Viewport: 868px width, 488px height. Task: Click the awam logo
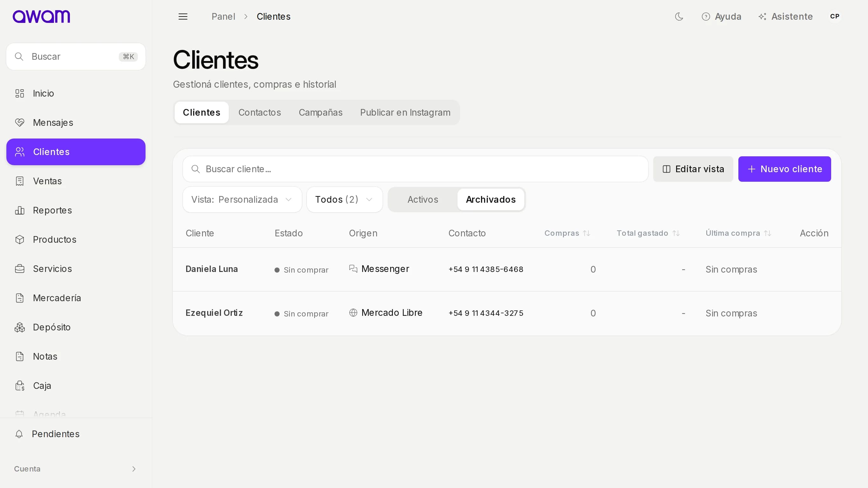tap(41, 16)
